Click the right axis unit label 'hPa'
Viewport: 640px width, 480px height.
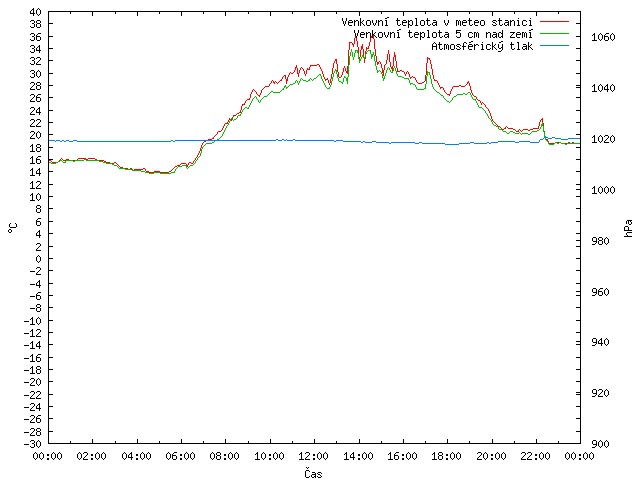click(628, 228)
